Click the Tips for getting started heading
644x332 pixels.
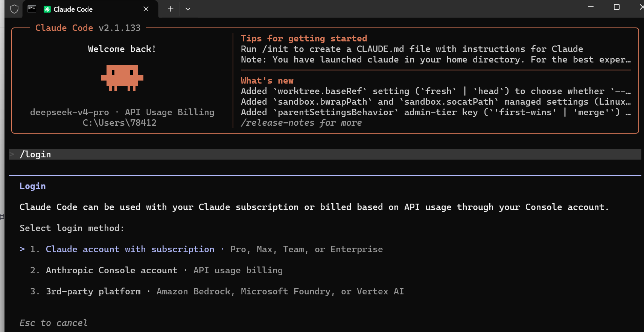point(304,38)
